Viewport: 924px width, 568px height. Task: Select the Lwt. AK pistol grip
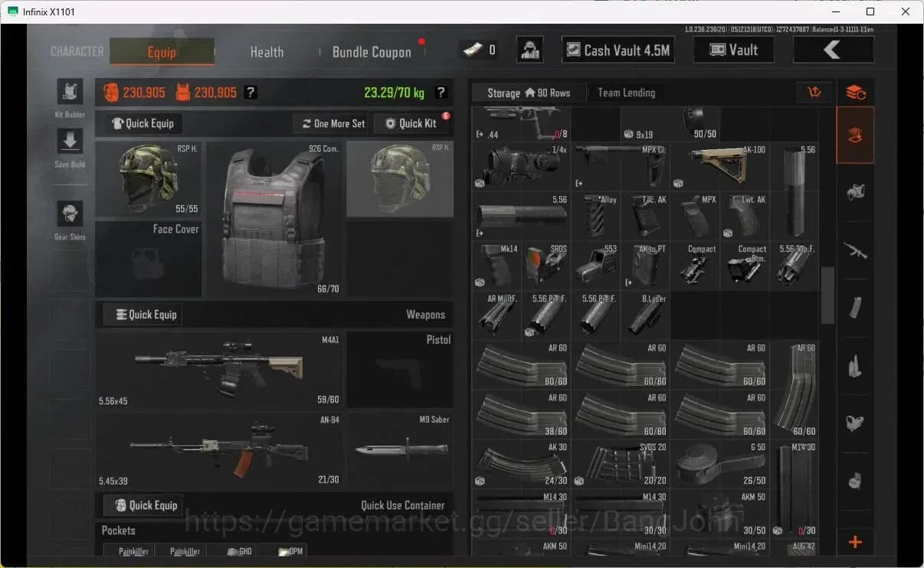(x=743, y=216)
